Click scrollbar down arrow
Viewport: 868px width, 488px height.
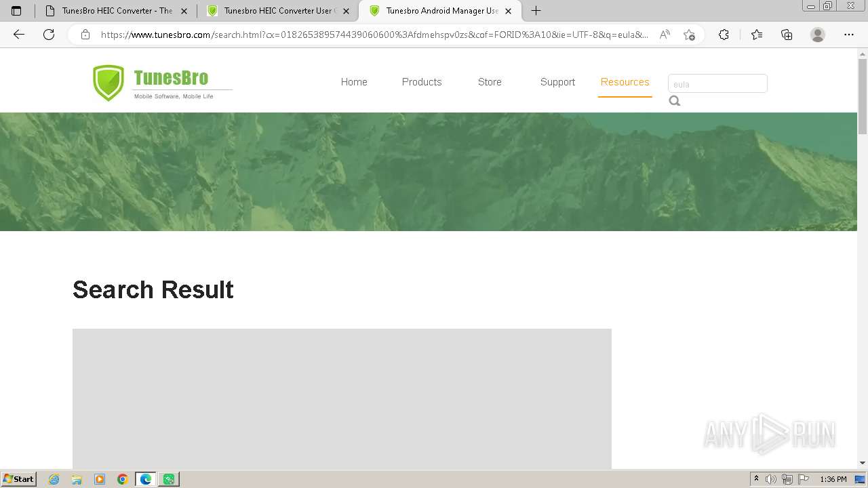pyautogui.click(x=863, y=463)
